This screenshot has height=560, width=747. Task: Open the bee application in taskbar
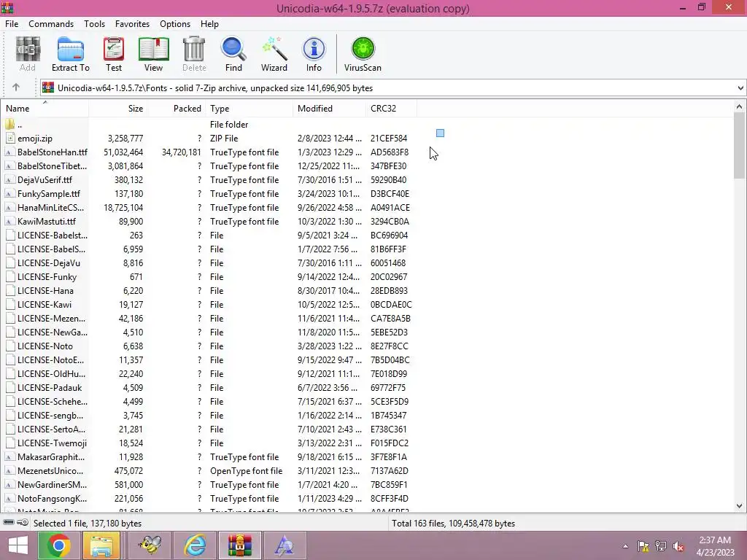(150, 545)
